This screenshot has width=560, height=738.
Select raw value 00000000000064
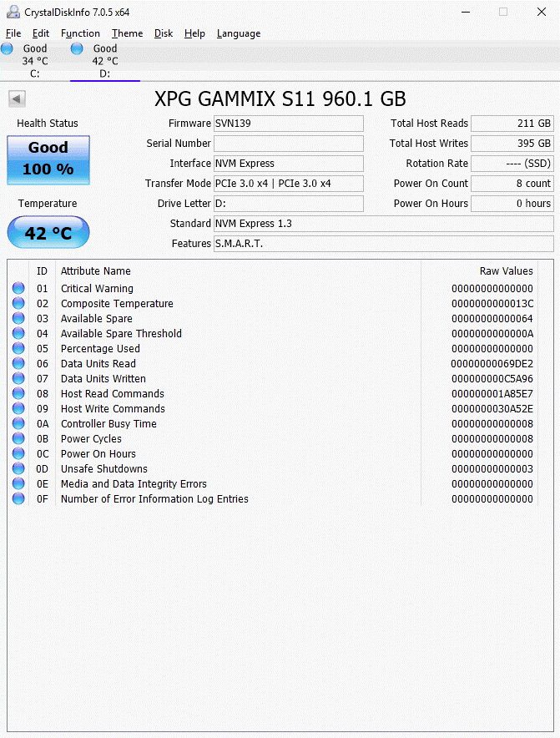tap(492, 319)
